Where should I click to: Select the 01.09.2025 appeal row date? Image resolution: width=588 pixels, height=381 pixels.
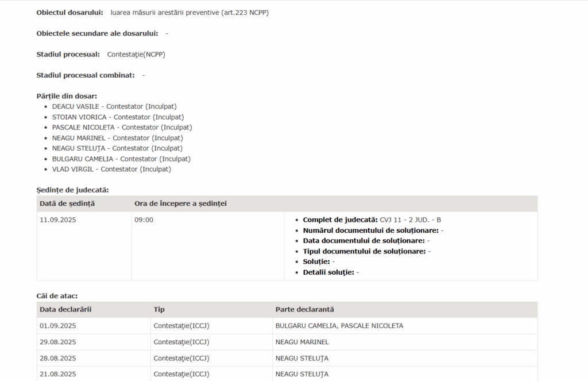click(x=58, y=326)
